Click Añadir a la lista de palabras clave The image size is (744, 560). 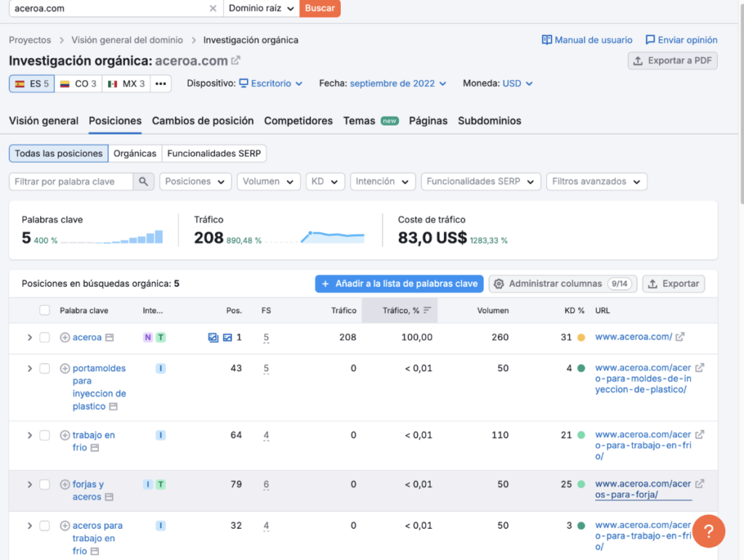[x=399, y=284]
